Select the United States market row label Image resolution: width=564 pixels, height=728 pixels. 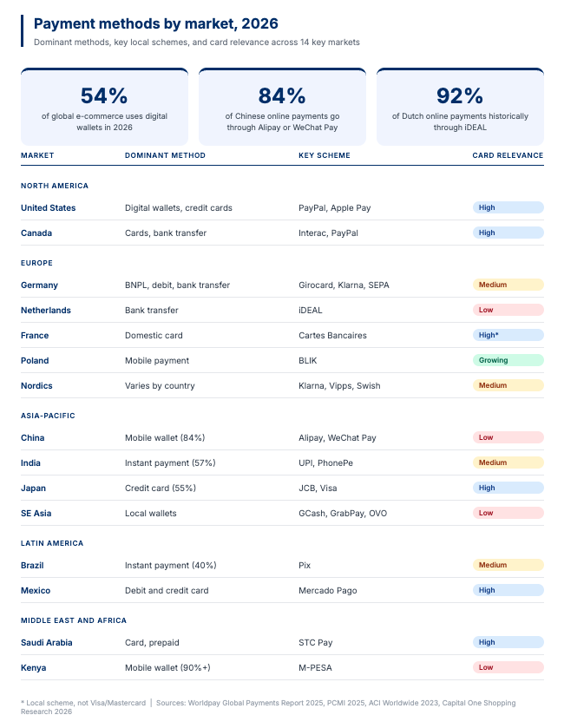coord(49,208)
